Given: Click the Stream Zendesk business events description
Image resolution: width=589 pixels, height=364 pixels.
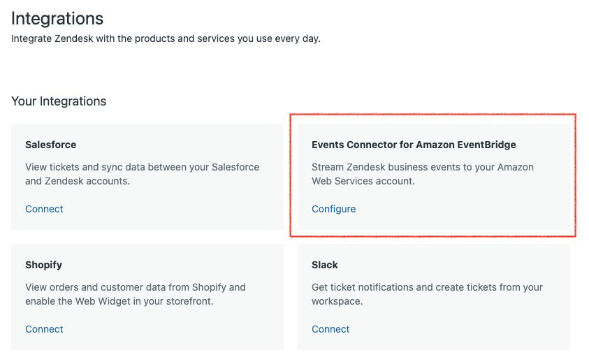Looking at the screenshot, I should 422,174.
